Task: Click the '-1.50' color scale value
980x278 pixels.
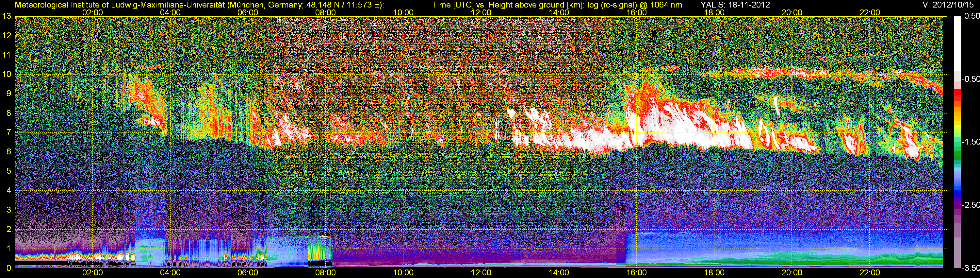Action: [x=971, y=142]
